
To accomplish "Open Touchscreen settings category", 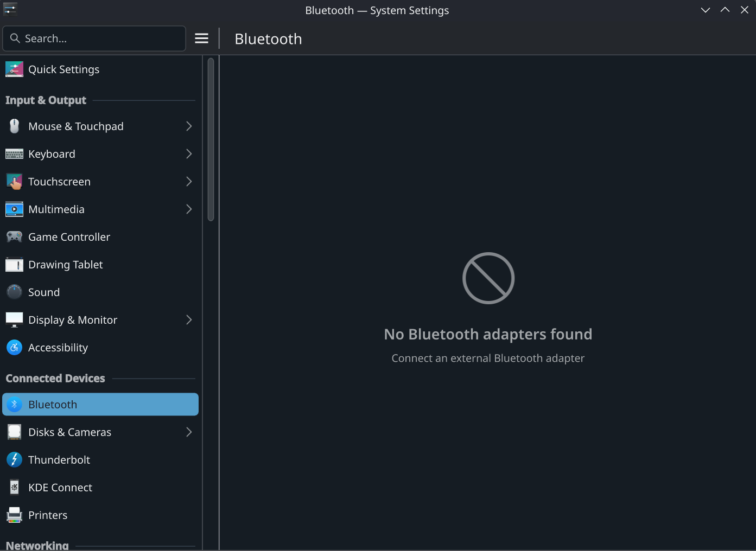I will (60, 182).
